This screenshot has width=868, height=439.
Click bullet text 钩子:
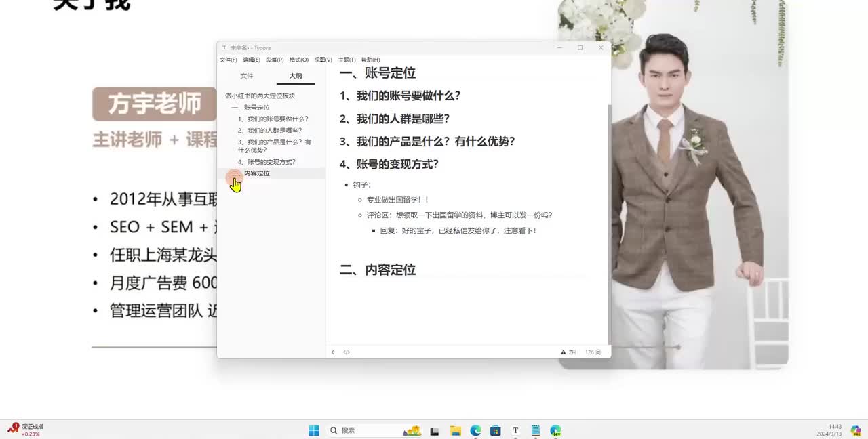362,185
